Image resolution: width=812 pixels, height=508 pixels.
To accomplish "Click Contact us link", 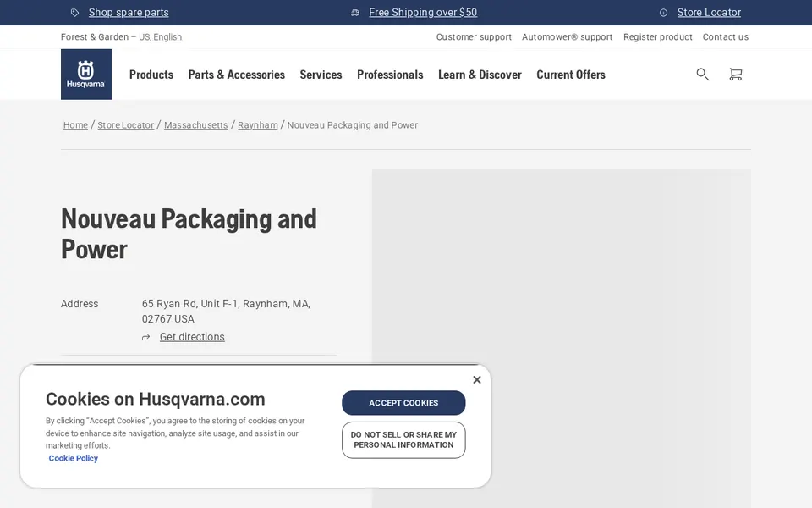I will tap(726, 36).
